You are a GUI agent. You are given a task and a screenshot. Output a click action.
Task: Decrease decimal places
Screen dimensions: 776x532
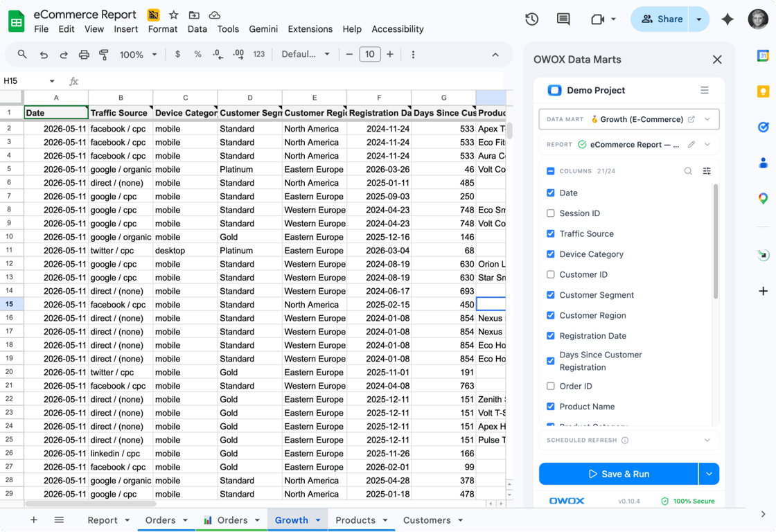coord(218,55)
